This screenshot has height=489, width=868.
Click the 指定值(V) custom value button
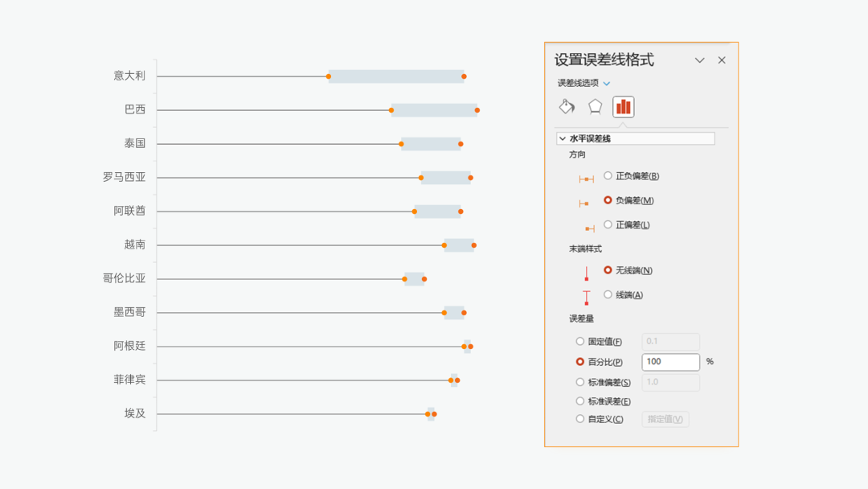pyautogui.click(x=665, y=418)
